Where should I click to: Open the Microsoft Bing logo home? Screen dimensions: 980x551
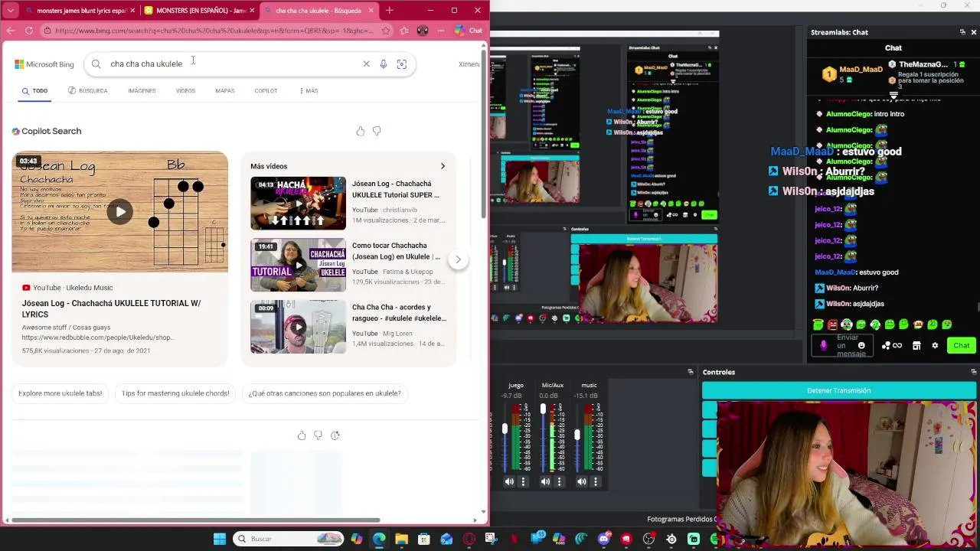[x=44, y=64]
